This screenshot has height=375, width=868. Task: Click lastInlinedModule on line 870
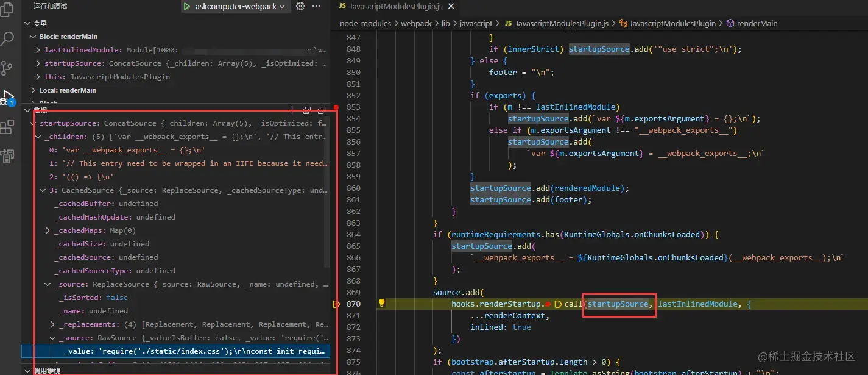click(x=696, y=304)
